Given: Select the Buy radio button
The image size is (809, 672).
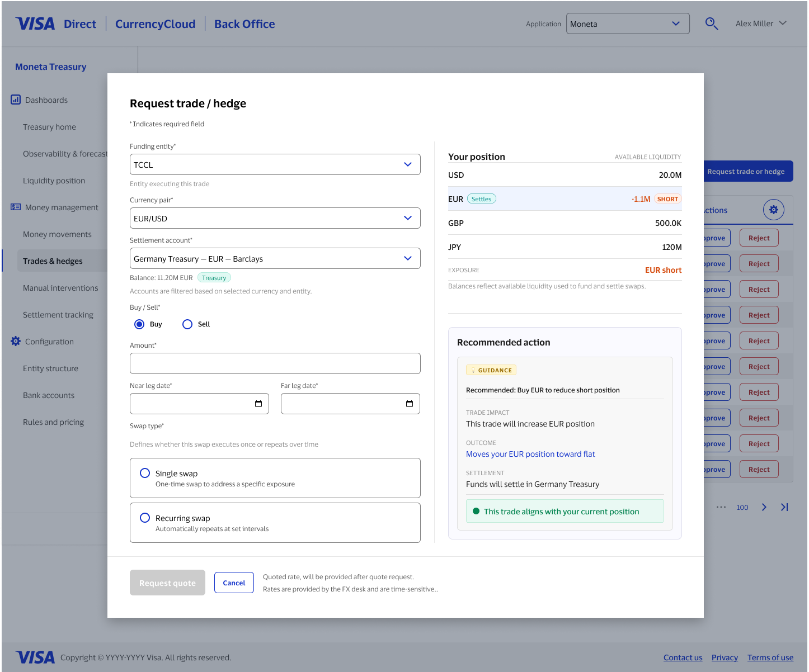Looking at the screenshot, I should click(139, 324).
